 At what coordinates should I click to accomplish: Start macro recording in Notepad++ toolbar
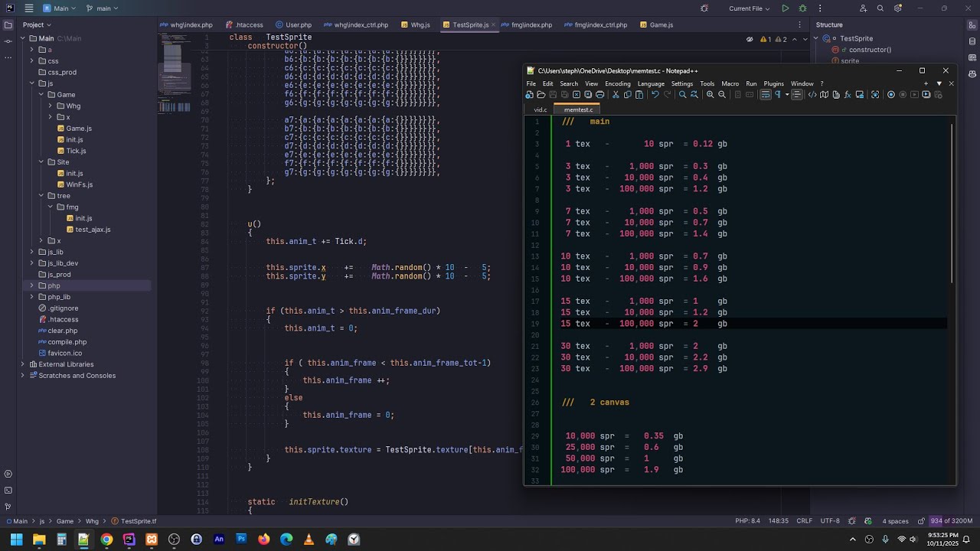coord(890,95)
